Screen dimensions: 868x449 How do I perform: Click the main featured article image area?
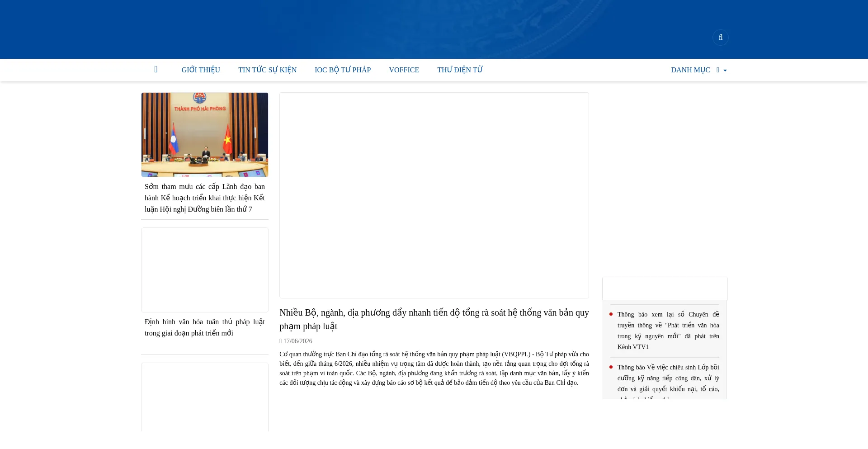(x=434, y=195)
